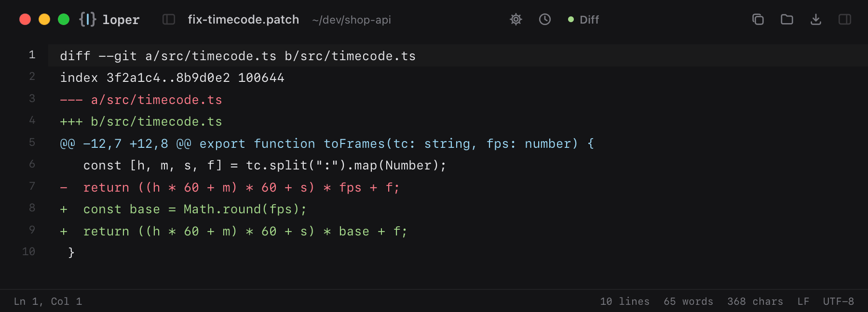Click the ~/dev/shop-api path label

(x=352, y=20)
